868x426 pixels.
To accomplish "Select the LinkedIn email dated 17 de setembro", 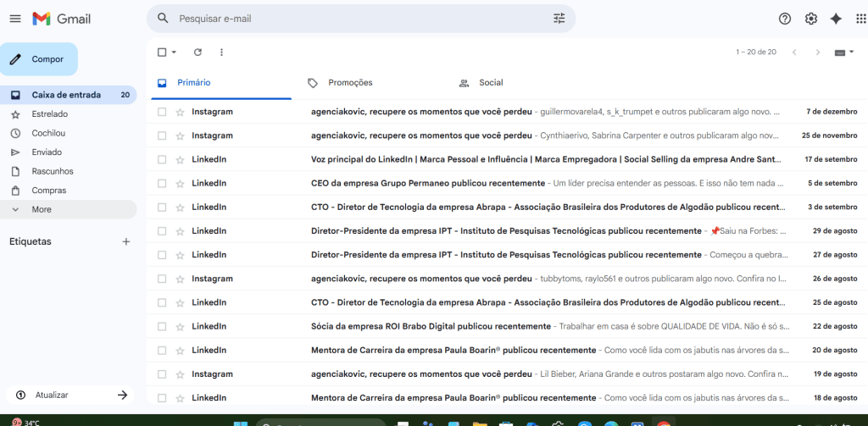I will click(162, 159).
